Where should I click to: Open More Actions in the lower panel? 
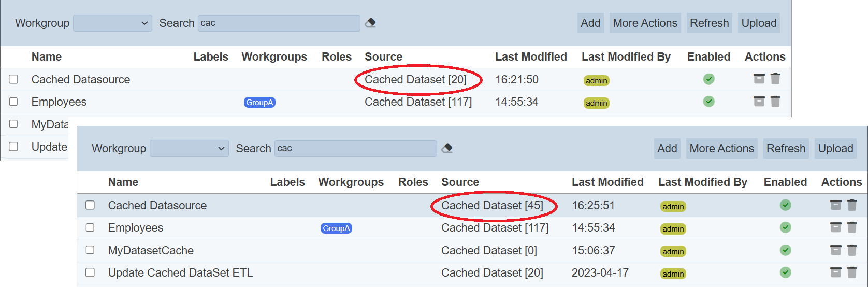721,149
